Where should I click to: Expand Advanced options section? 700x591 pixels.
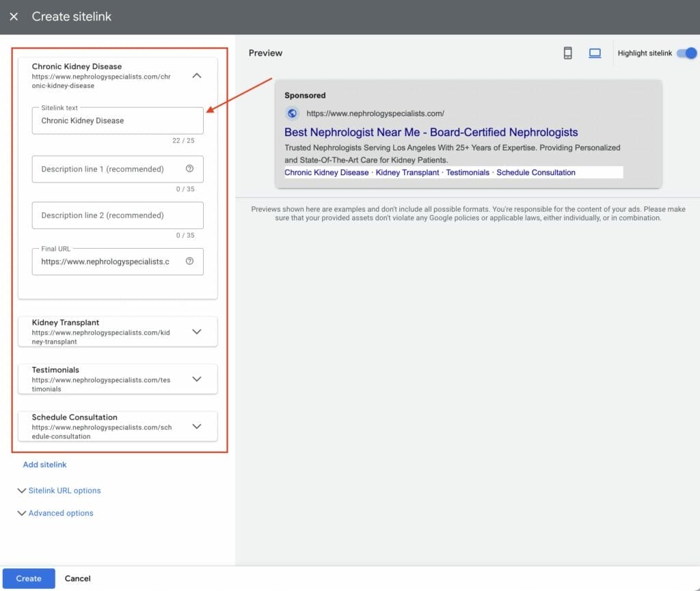(x=55, y=513)
